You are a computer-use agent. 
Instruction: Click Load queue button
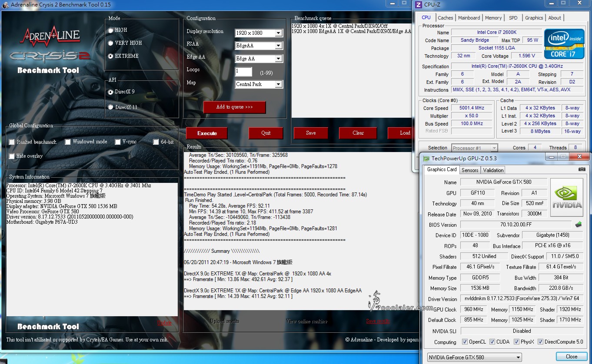[400, 133]
